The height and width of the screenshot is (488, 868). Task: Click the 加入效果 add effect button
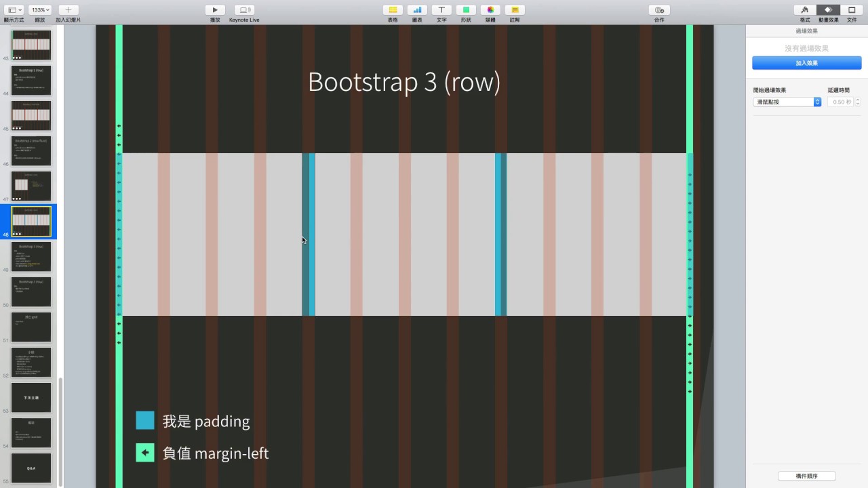[x=807, y=63]
